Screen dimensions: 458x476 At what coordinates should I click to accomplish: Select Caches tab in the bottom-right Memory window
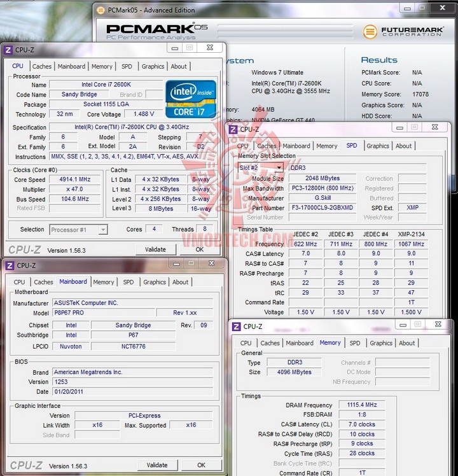(x=270, y=343)
